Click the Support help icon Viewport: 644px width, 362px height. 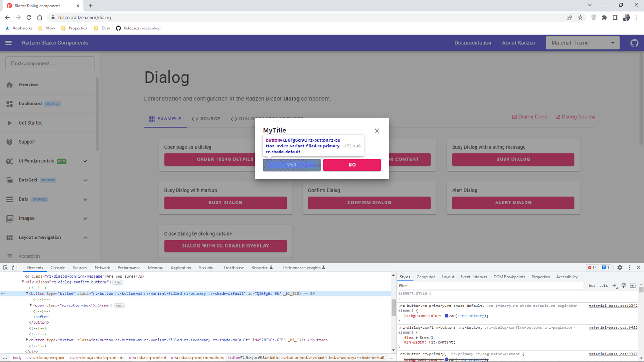(9, 142)
